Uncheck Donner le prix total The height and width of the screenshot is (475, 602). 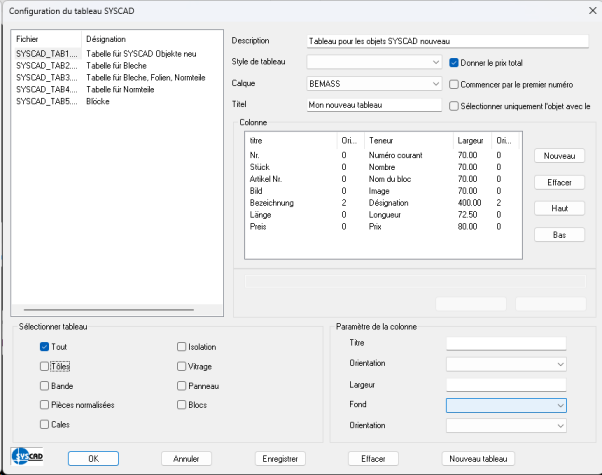click(454, 63)
